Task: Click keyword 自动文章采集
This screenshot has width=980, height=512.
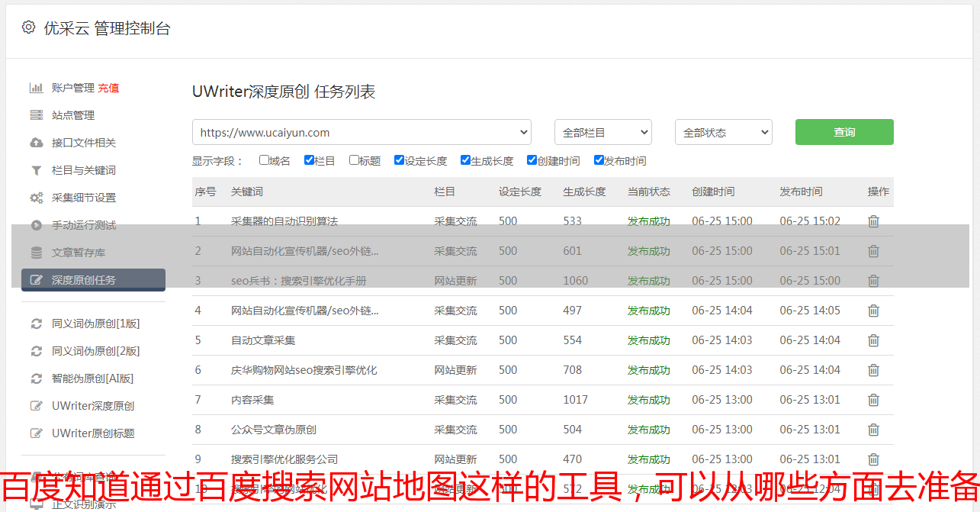Action: (x=263, y=340)
